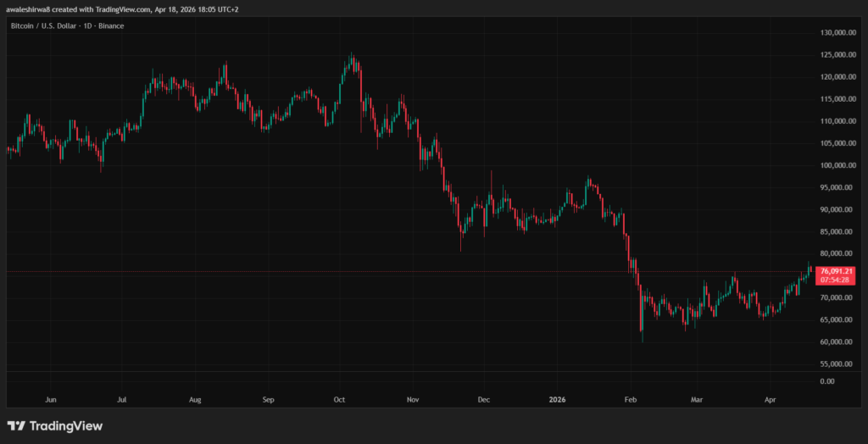
Task: Click the Bitcoin / U.S. Dollar chart title
Action: tap(66, 26)
